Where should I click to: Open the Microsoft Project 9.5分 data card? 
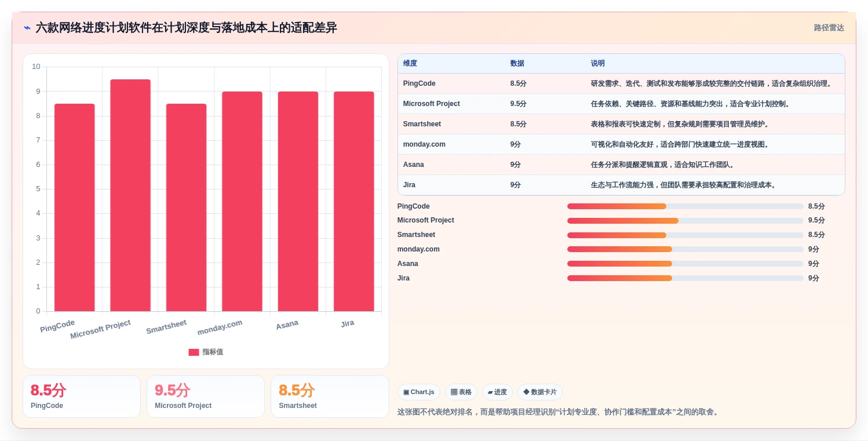(x=206, y=396)
